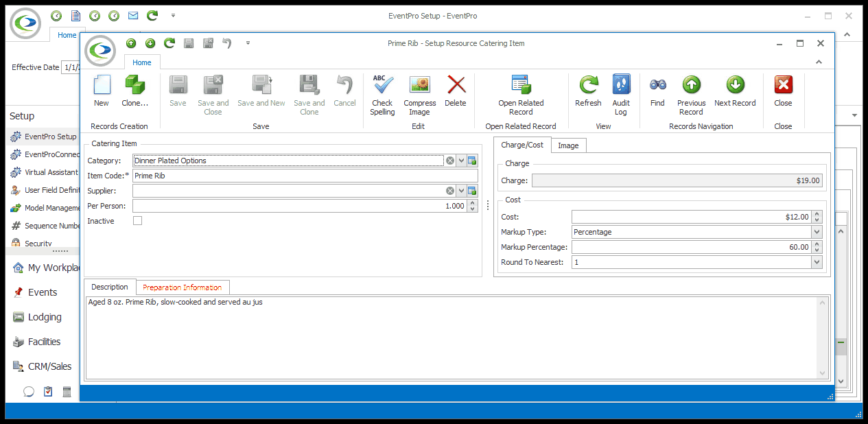This screenshot has width=868, height=424.
Task: Click the Clone record ribbon button
Action: pyautogui.click(x=134, y=91)
